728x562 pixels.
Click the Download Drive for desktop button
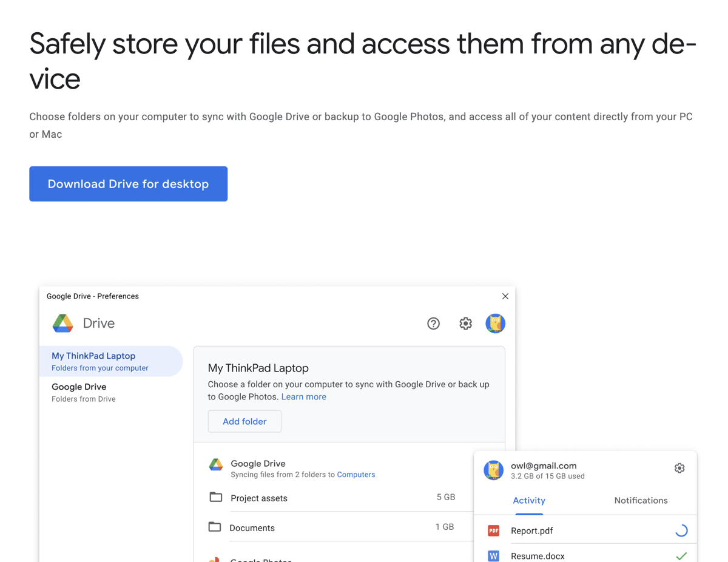[128, 184]
